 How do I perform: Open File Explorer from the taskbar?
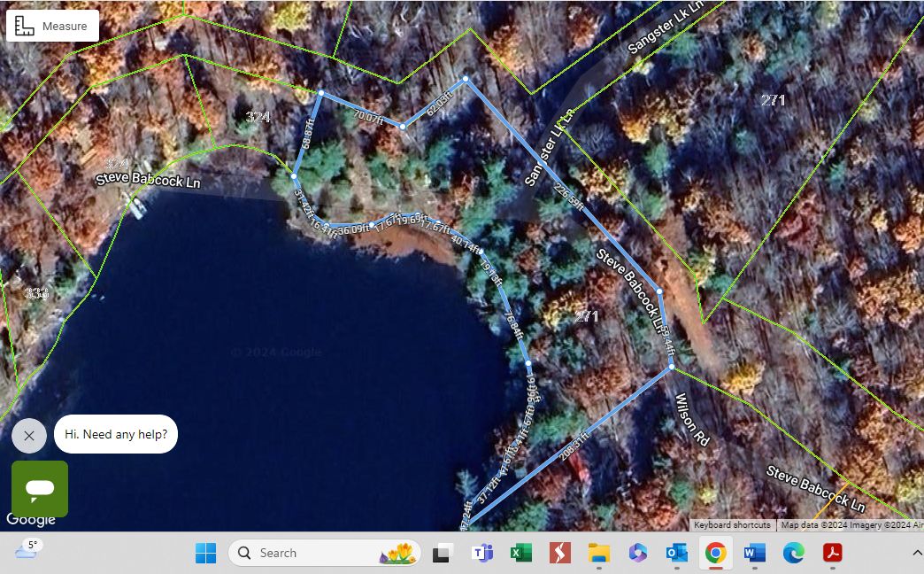[599, 553]
